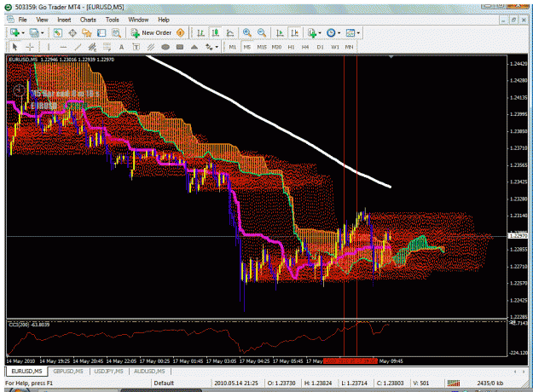This screenshot has width=533, height=392.
Task: Open the Tools menu
Action: 113,20
